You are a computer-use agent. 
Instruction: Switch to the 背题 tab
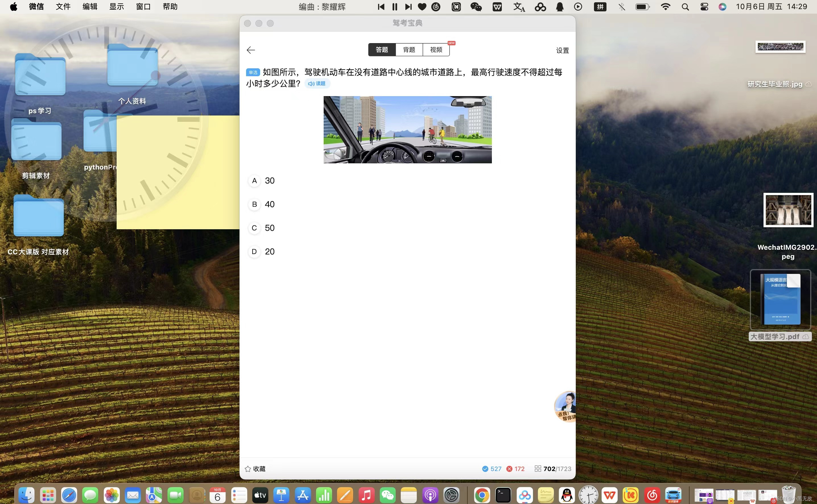pyautogui.click(x=409, y=50)
